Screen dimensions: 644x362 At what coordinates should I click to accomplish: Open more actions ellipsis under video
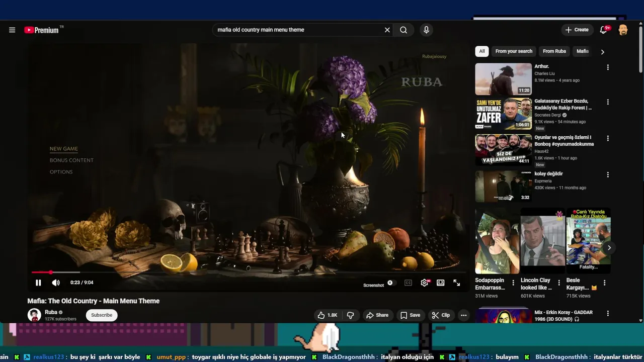[464, 315]
